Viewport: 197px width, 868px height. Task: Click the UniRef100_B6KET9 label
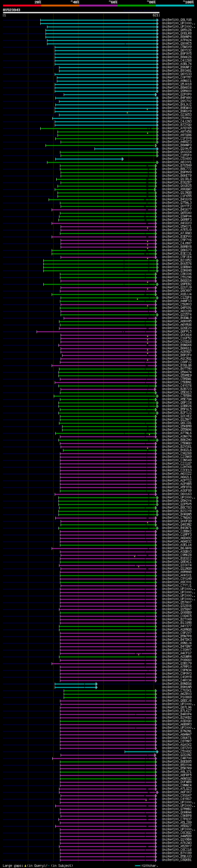tap(176, 176)
